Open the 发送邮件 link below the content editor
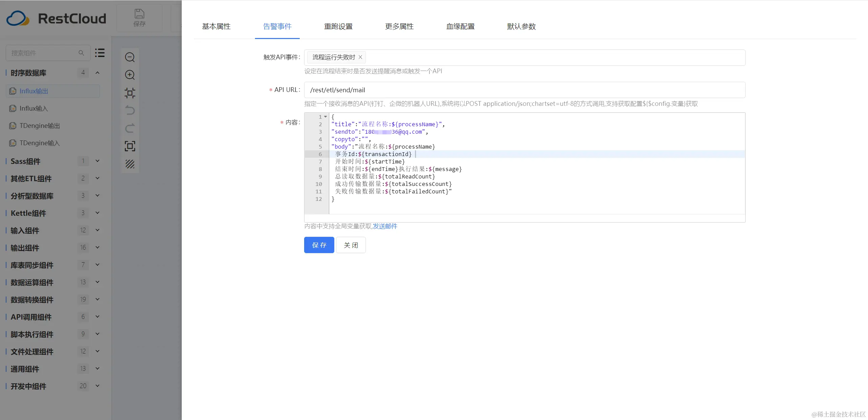This screenshot has height=420, width=868. 385,226
